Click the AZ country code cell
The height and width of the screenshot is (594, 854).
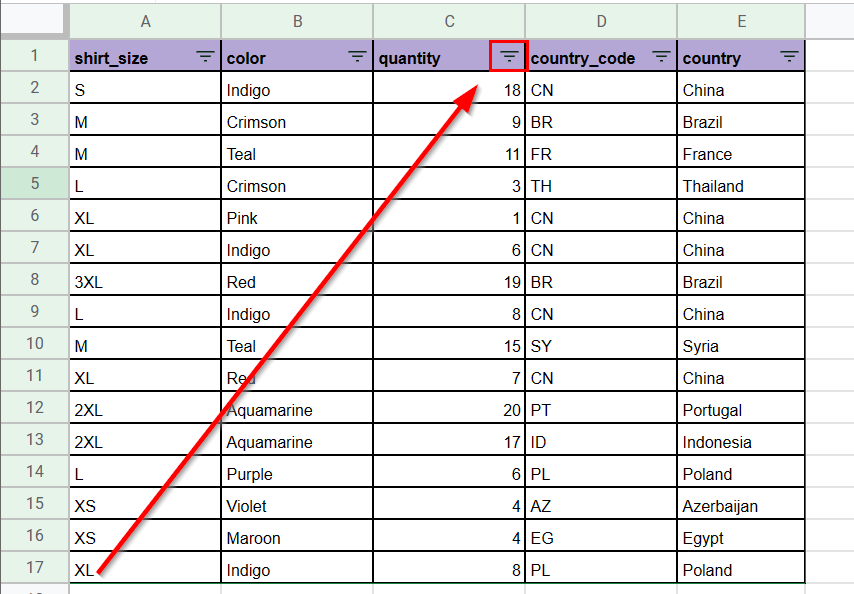[x=601, y=504]
